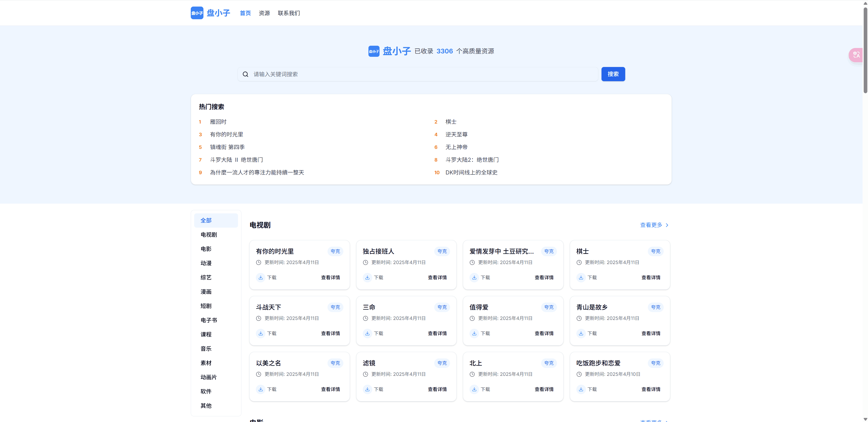
Task: Click the 夸克 tag on 独占接班人
Action: tap(442, 251)
